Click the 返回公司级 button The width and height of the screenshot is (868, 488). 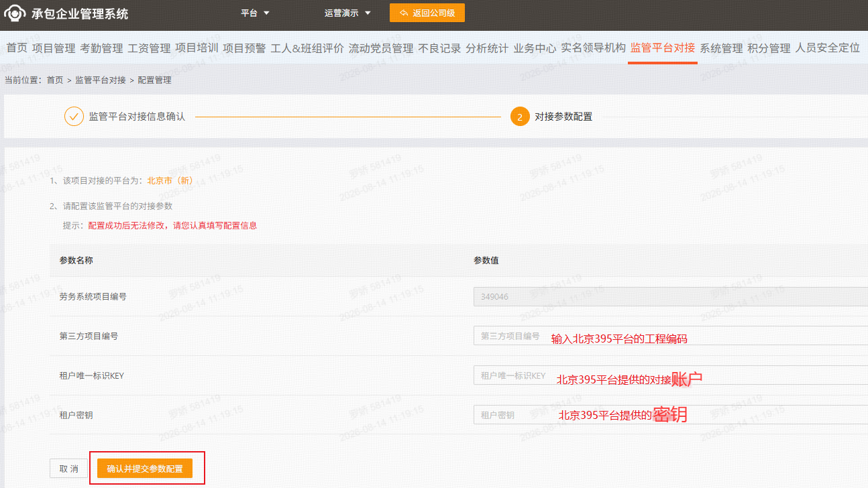[x=427, y=13]
